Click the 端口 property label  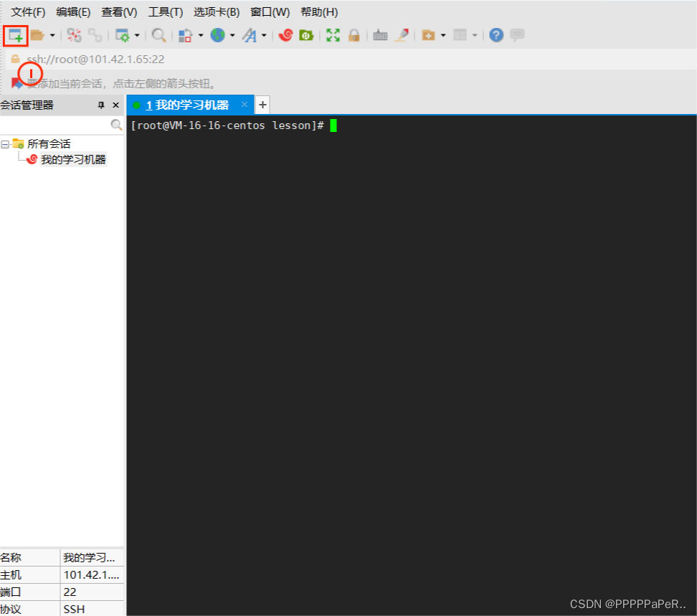11,592
